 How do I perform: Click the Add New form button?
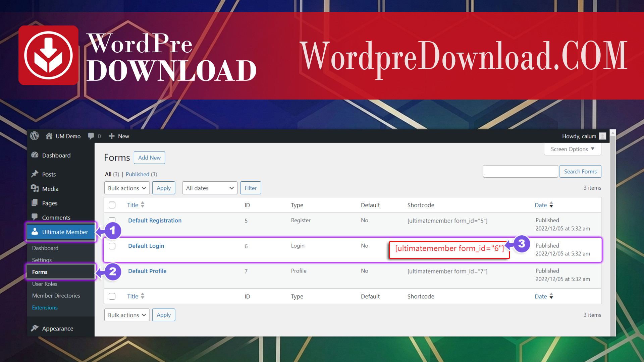149,158
